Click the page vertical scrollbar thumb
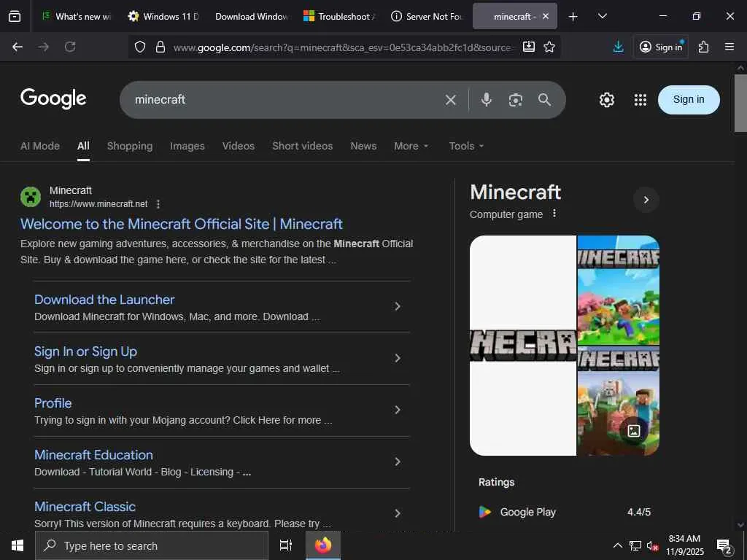The width and height of the screenshot is (747, 560). click(x=740, y=103)
